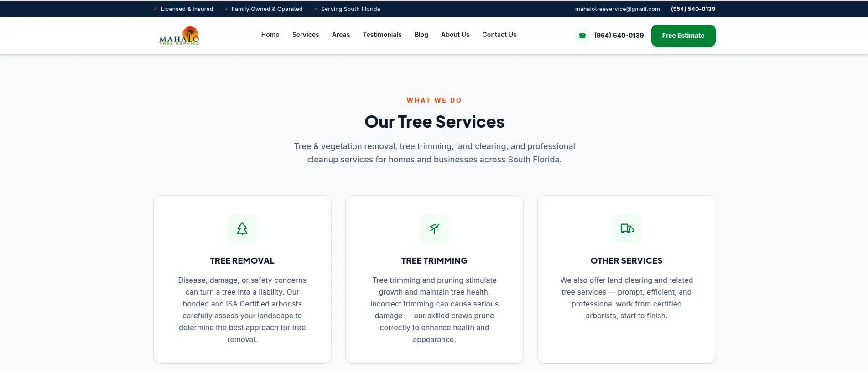Click the green phone icon in the header

(x=582, y=36)
